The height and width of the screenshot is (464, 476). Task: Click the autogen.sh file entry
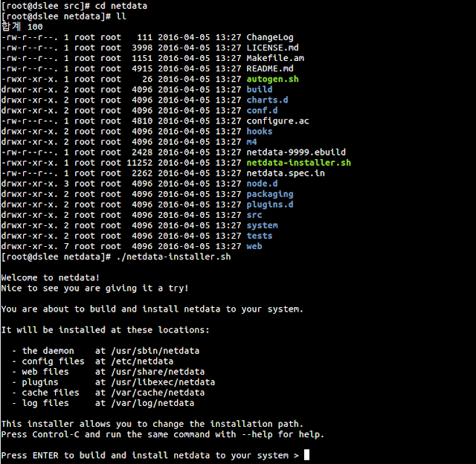click(272, 79)
